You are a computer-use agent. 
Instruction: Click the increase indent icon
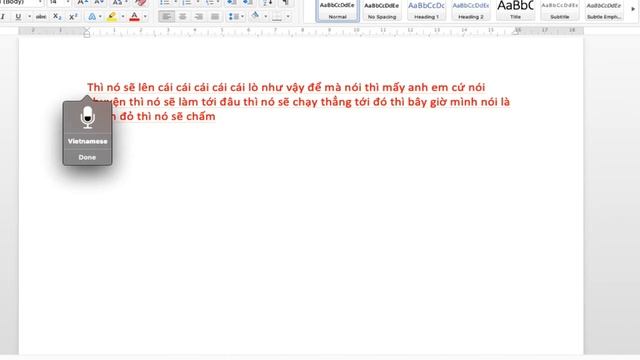(x=247, y=2)
